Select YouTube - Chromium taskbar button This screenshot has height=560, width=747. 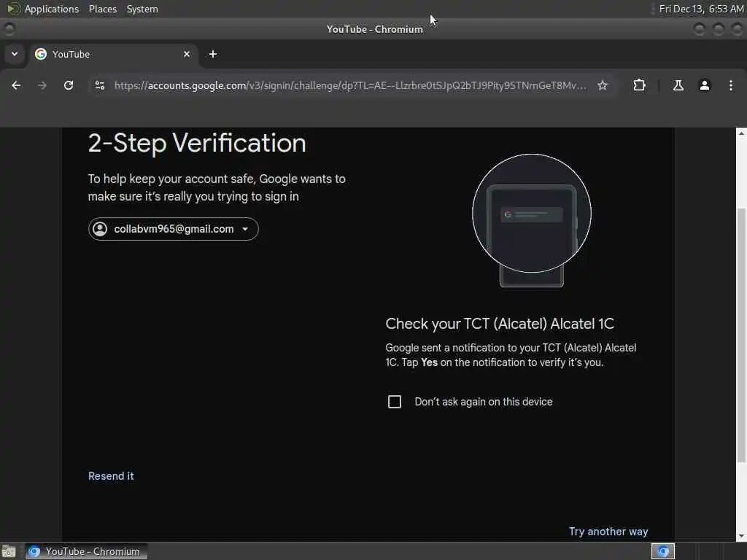pyautogui.click(x=86, y=551)
